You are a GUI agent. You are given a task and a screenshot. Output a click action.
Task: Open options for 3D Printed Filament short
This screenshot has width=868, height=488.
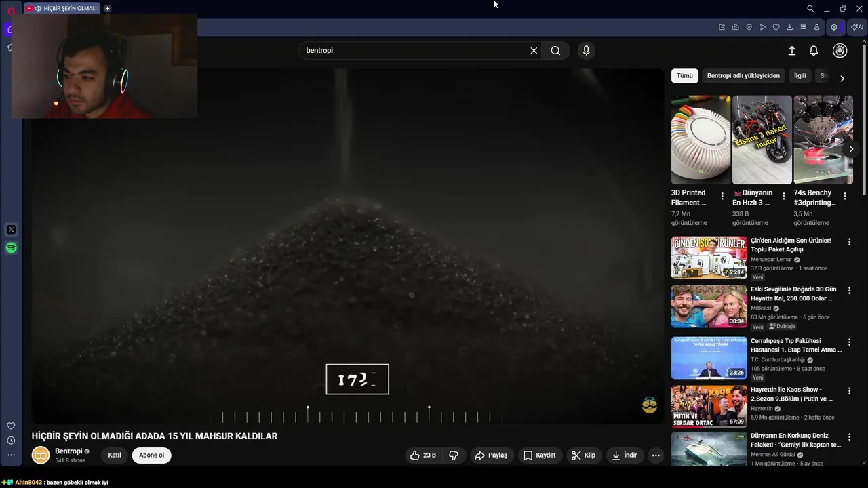[722, 197]
